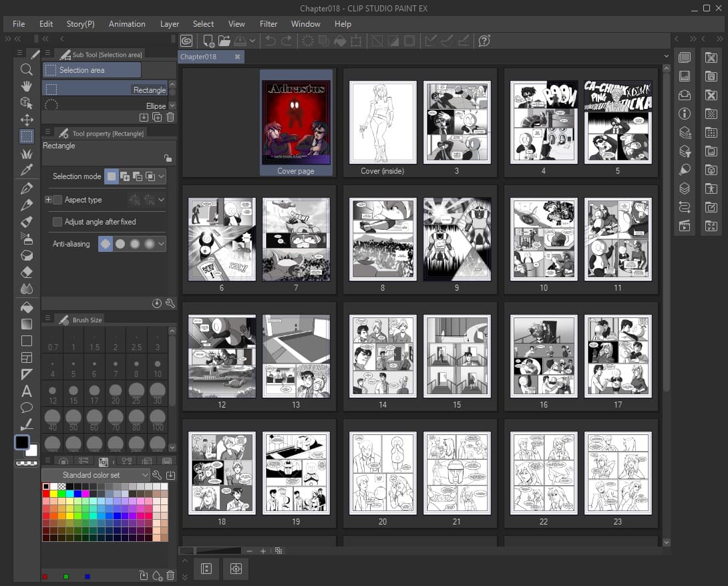728x586 pixels.
Task: Select the Text tool
Action: (x=26, y=392)
